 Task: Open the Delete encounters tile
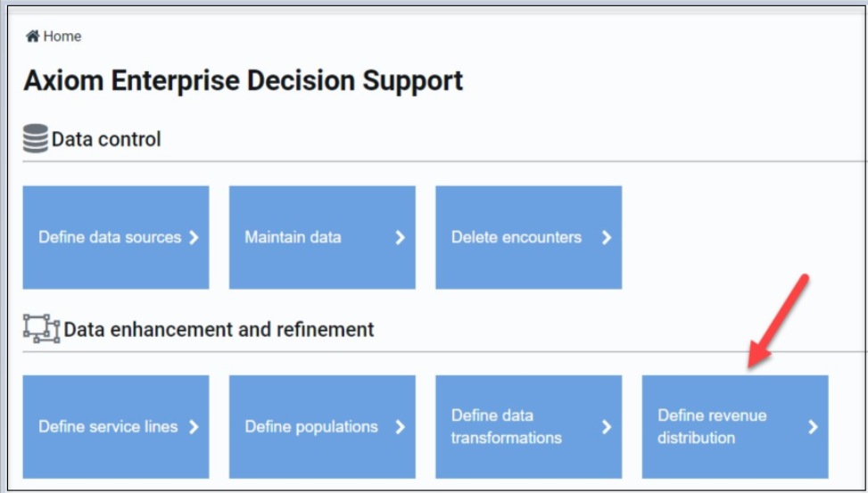click(529, 237)
